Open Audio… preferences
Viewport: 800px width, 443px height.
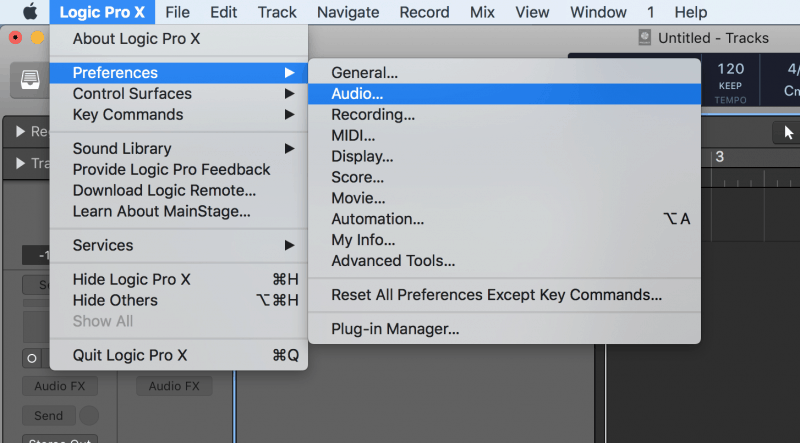tap(504, 93)
